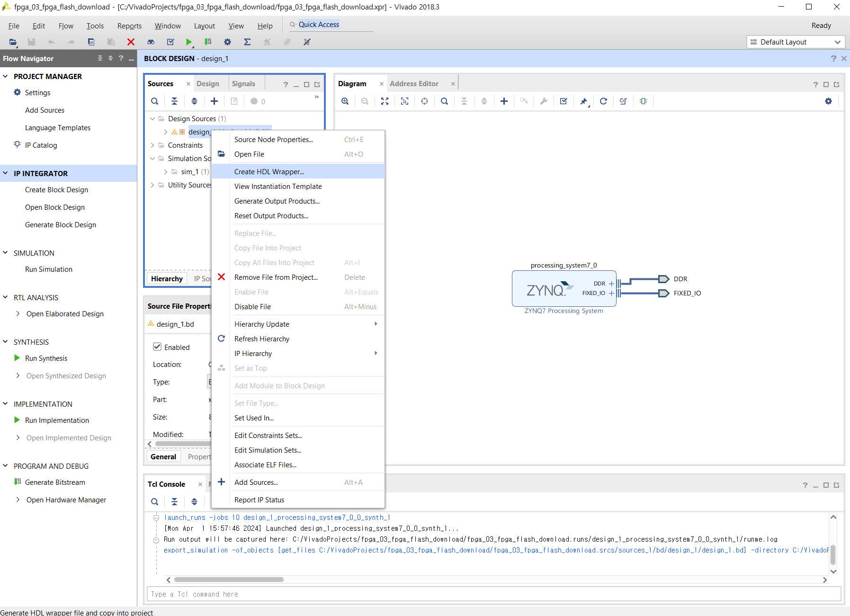Image resolution: width=850 pixels, height=616 pixels.
Task: Open the Hierarchy Update submenu
Action: point(298,324)
